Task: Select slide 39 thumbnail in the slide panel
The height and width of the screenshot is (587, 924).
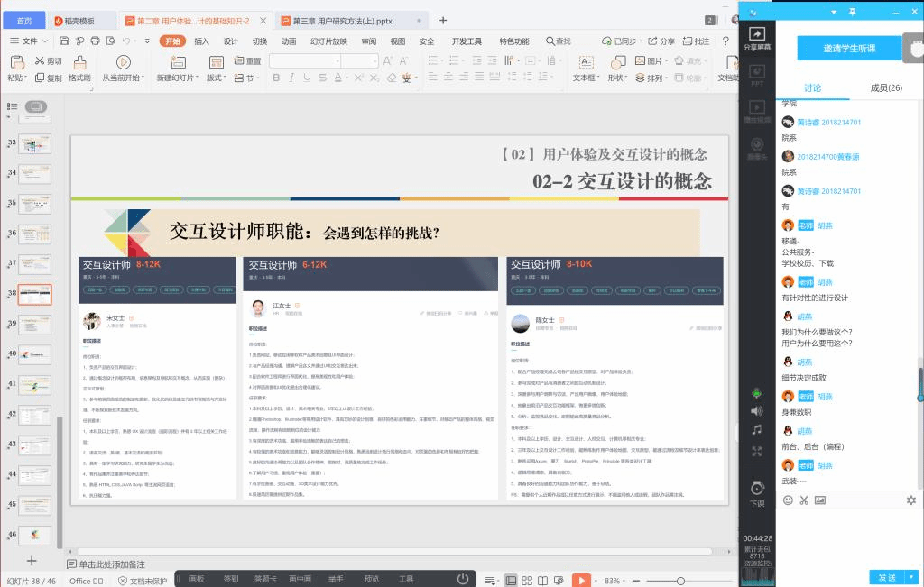Action: pos(34,325)
